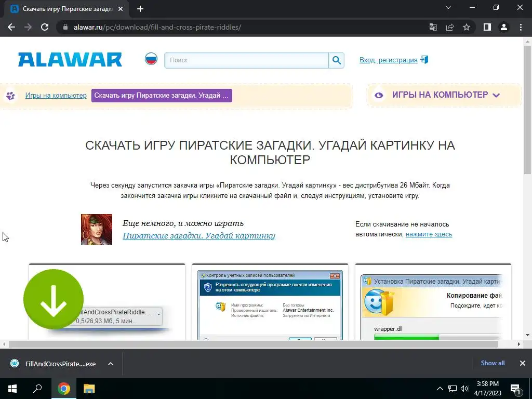Open File Explorer from the taskbar
The image size is (532, 399).
click(x=89, y=389)
